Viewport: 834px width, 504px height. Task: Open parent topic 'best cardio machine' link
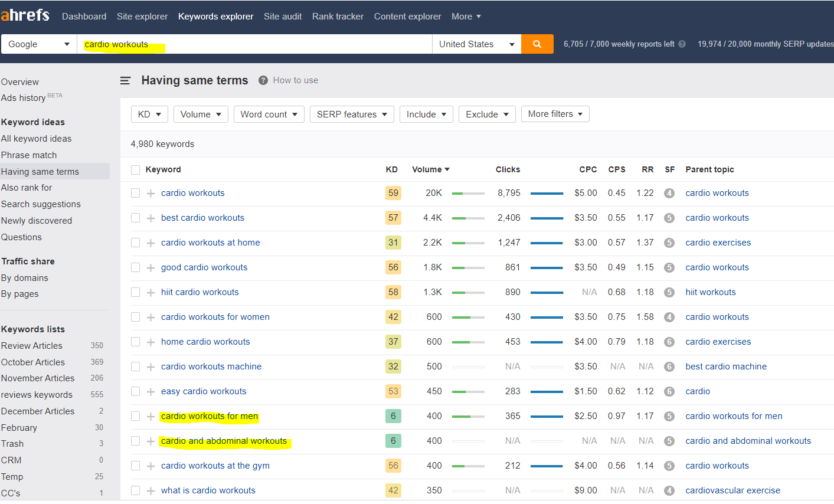pos(726,366)
